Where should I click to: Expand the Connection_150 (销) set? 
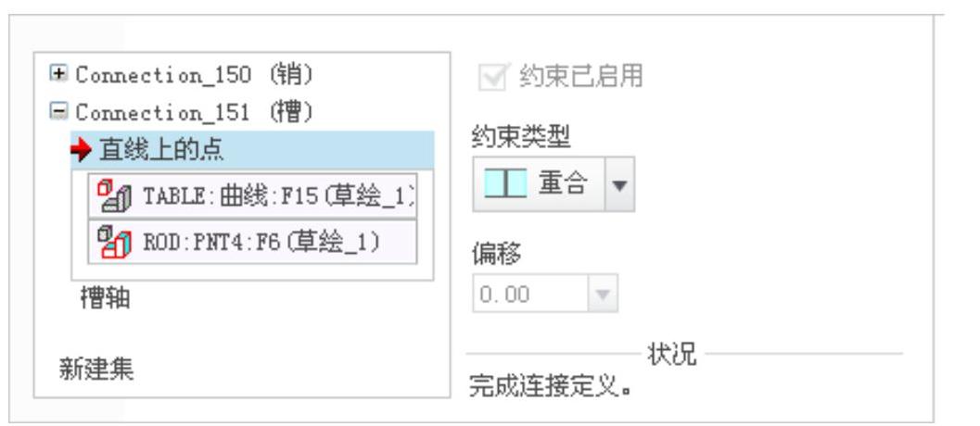(x=58, y=74)
